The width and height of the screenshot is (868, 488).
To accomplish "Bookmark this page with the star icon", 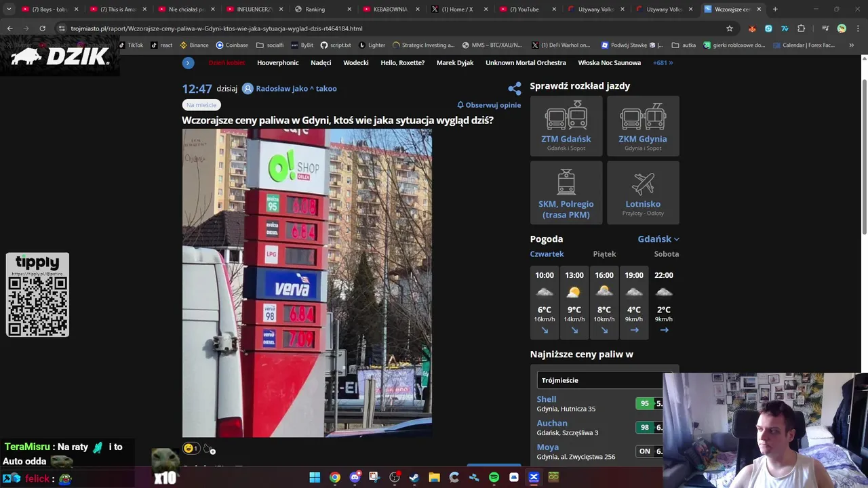I will 730,28.
